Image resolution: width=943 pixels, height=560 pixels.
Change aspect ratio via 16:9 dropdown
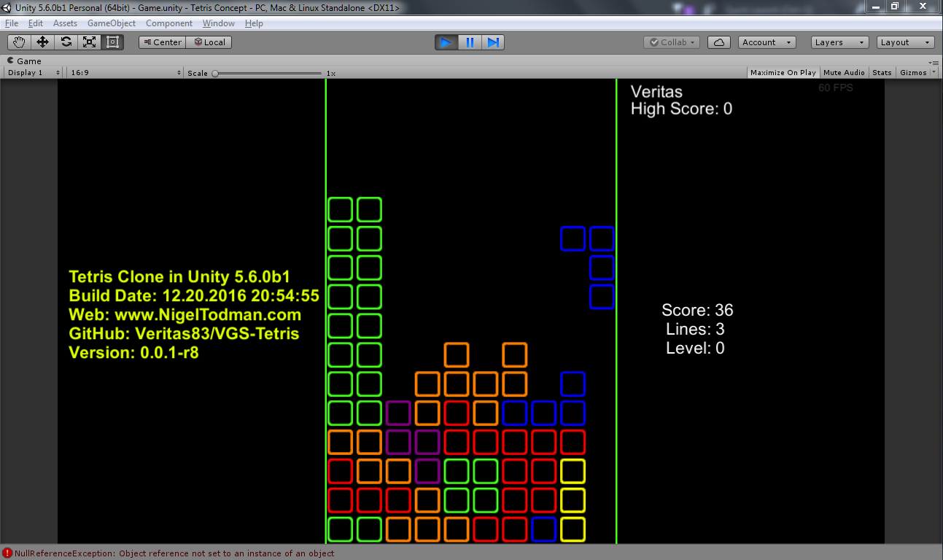coord(124,72)
